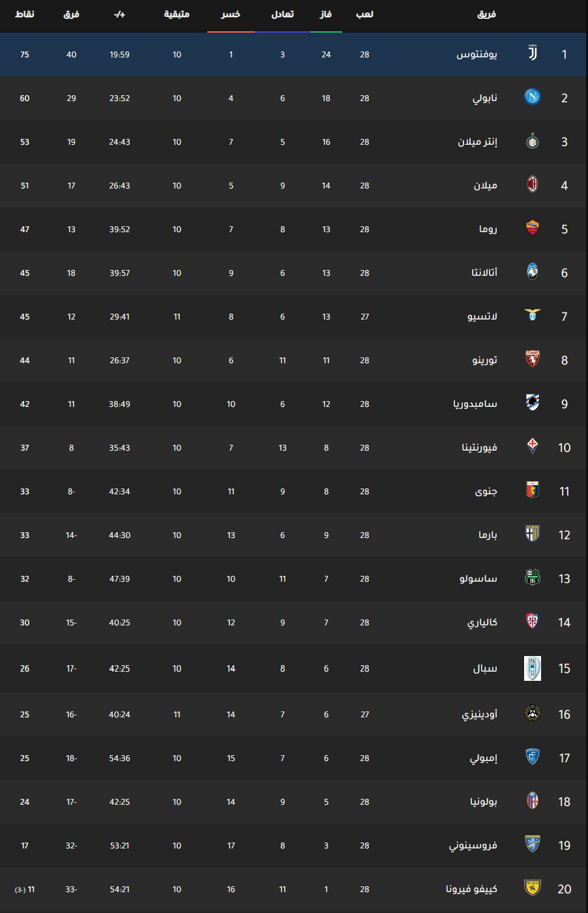Click the Atalanta club crest

533,273
